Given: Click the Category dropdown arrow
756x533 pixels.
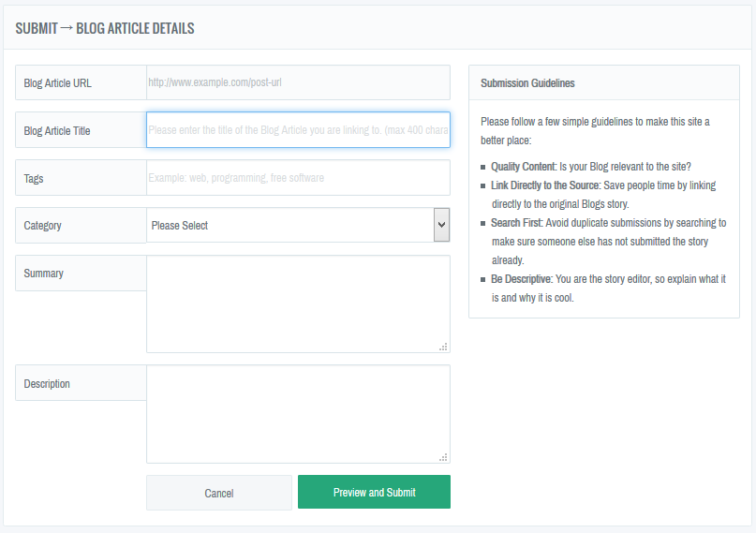Looking at the screenshot, I should click(441, 226).
